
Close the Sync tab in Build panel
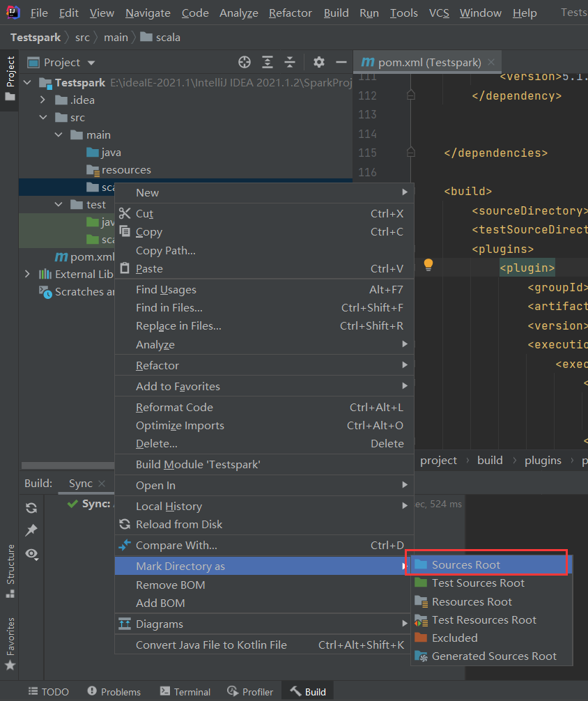point(102,484)
